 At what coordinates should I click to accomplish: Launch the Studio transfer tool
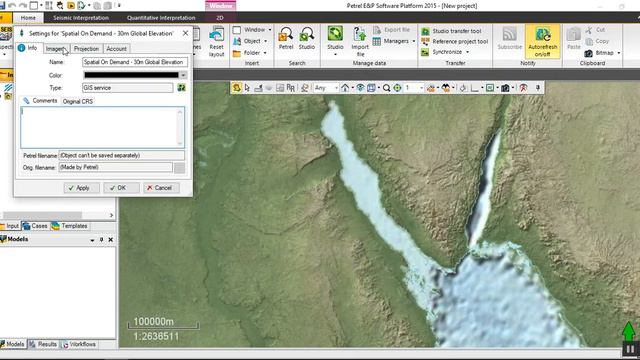click(451, 31)
